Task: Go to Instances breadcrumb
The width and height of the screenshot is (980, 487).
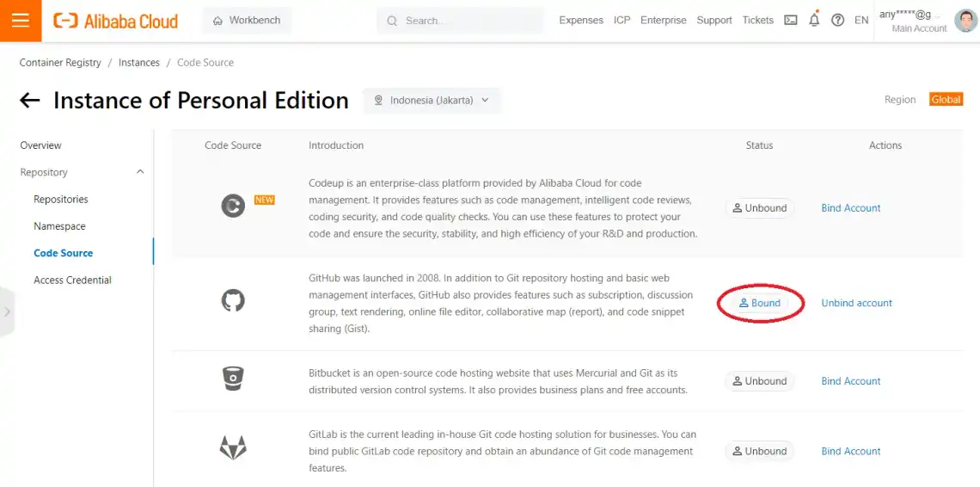Action: click(138, 63)
